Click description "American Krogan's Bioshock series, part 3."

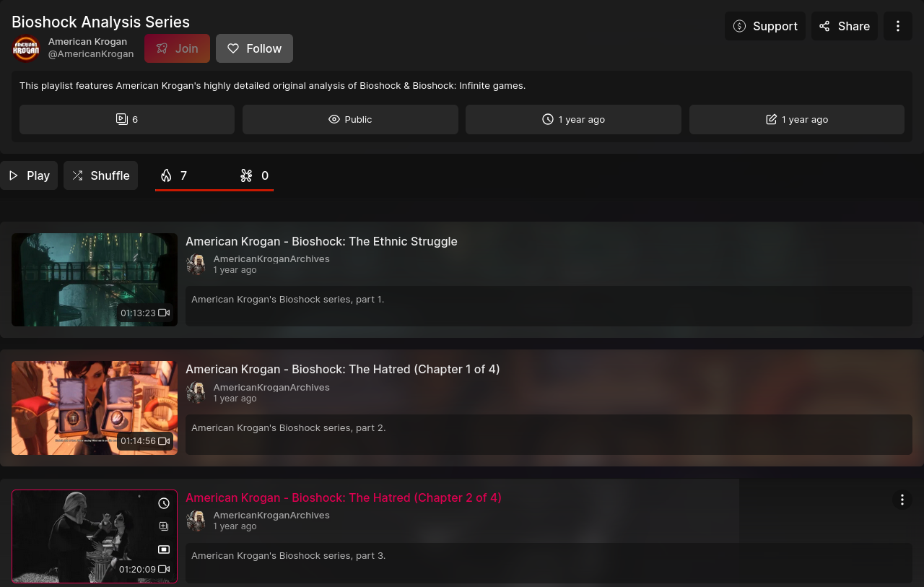tap(289, 555)
